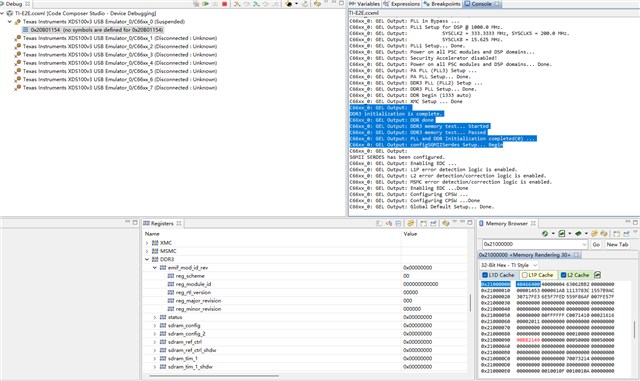
Task: Select the reg_module_id register row
Action: click(193, 284)
